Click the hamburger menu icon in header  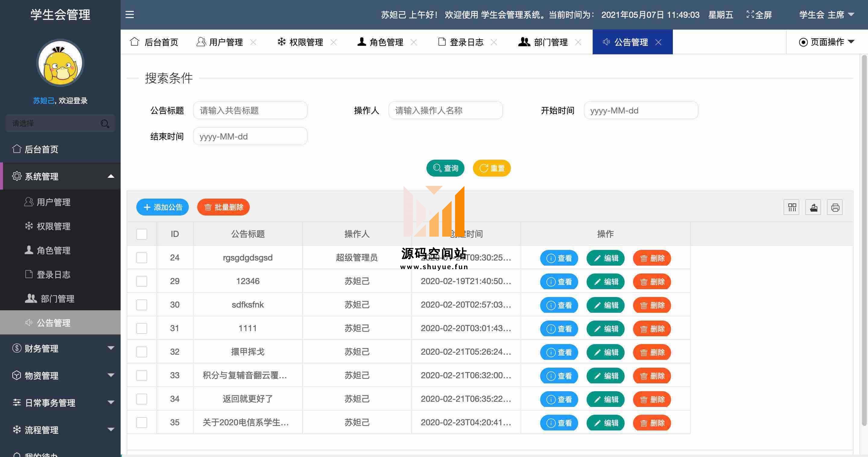(130, 14)
